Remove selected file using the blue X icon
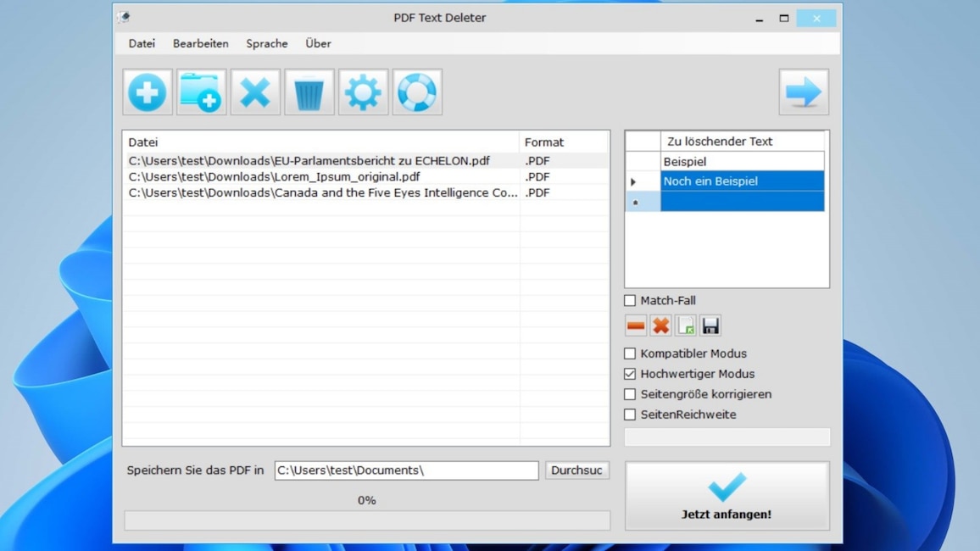Image resolution: width=980 pixels, height=551 pixels. [x=255, y=92]
